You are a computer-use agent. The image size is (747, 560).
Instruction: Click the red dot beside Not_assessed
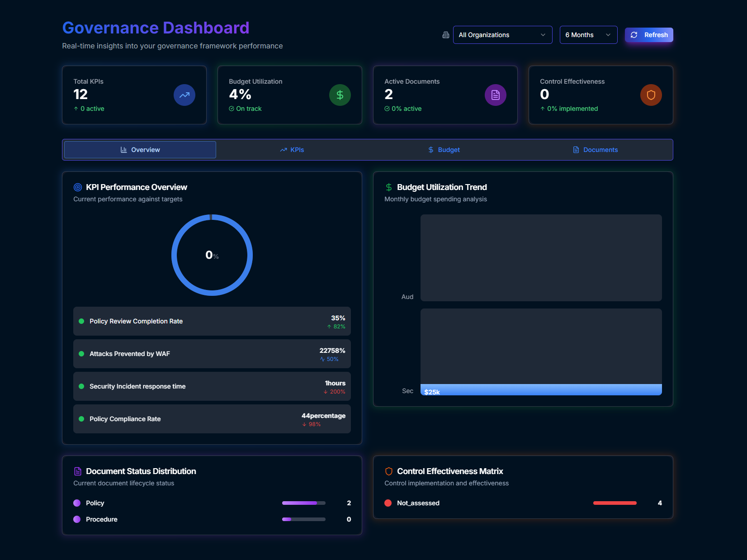388,503
